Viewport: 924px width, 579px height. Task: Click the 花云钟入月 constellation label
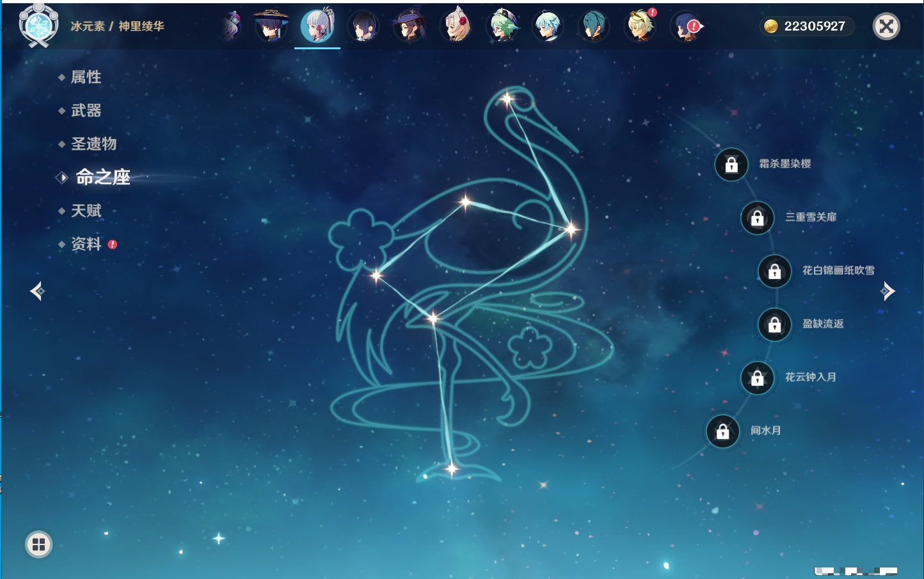811,377
